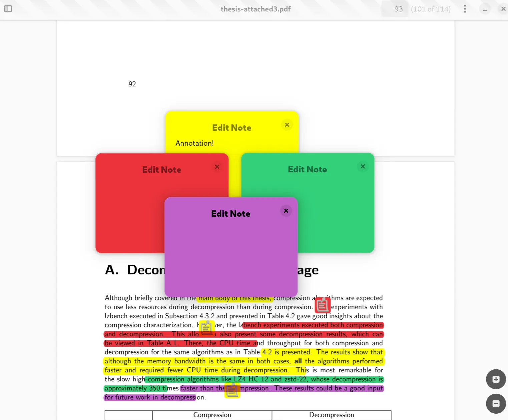Screen dimensions: 508x420
Task: Close the purple Edit Note popup
Action: click(286, 211)
